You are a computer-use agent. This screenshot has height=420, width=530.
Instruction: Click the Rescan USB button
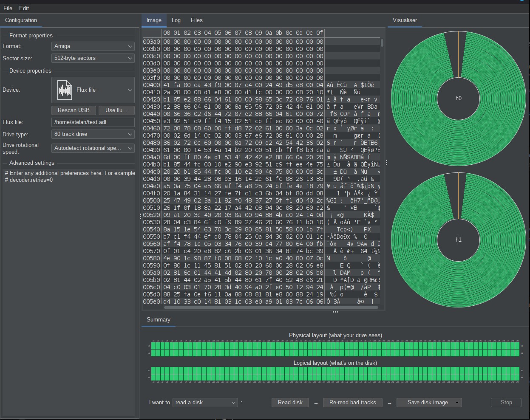[74, 110]
